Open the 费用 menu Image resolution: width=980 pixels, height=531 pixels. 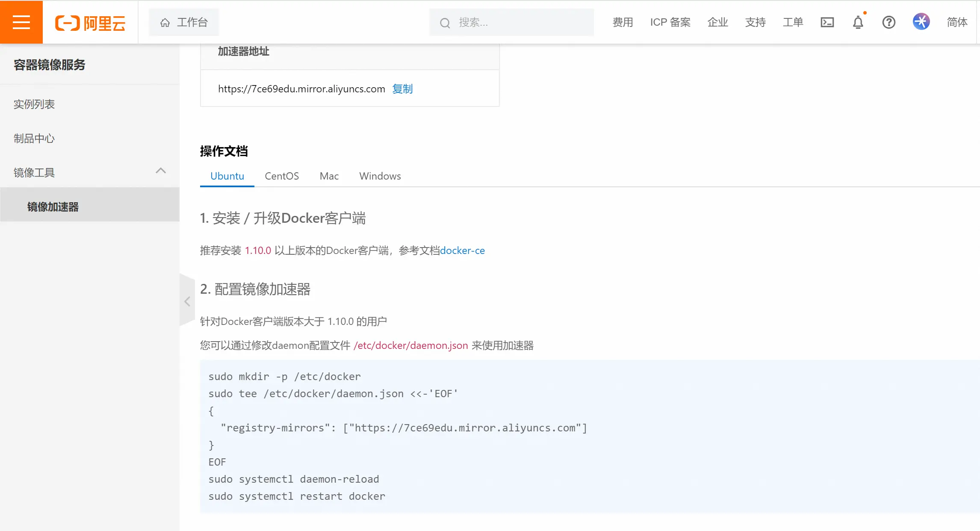tap(623, 22)
